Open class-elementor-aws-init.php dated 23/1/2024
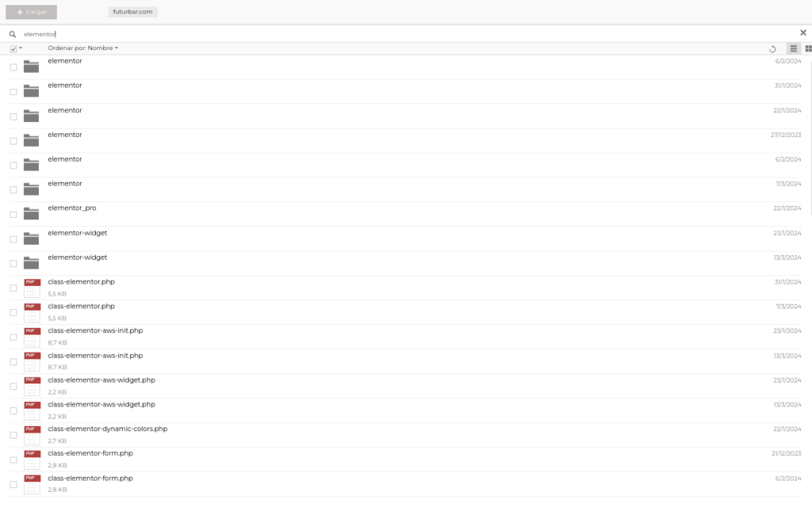812x515 pixels. [95, 330]
